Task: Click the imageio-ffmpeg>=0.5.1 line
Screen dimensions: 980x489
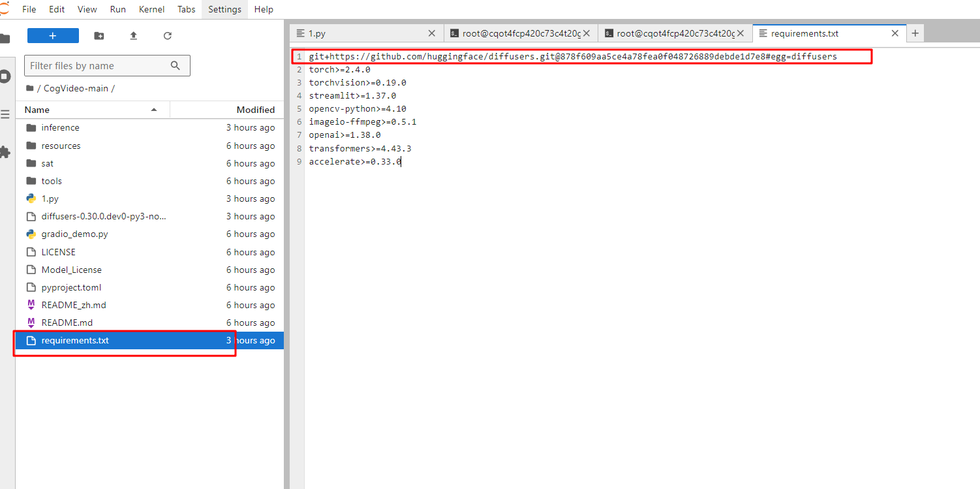Action: [363, 122]
